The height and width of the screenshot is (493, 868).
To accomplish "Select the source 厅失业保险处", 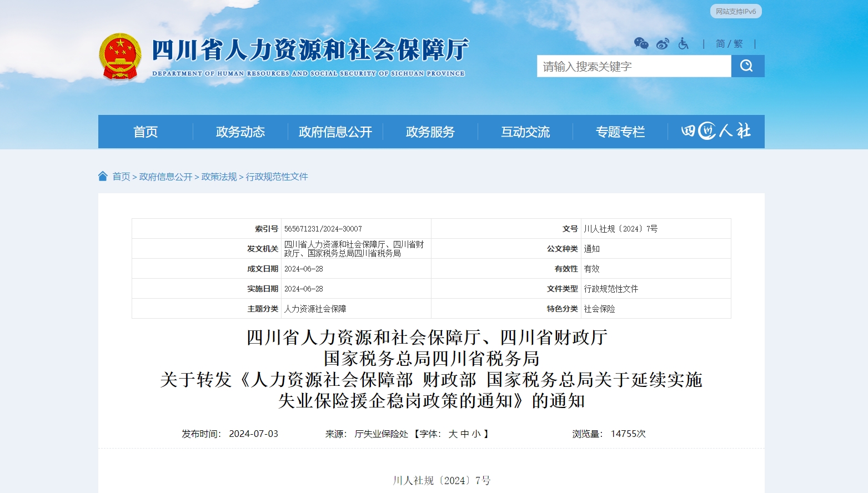I will click(382, 434).
